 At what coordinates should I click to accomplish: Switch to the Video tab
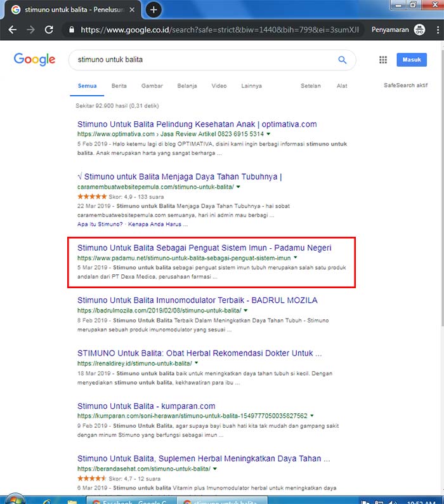pos(219,86)
